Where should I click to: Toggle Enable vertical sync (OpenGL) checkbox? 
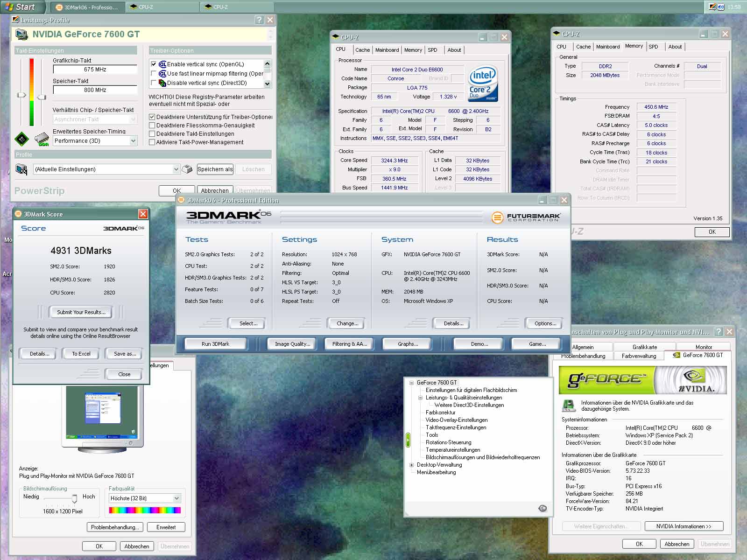pos(154,64)
